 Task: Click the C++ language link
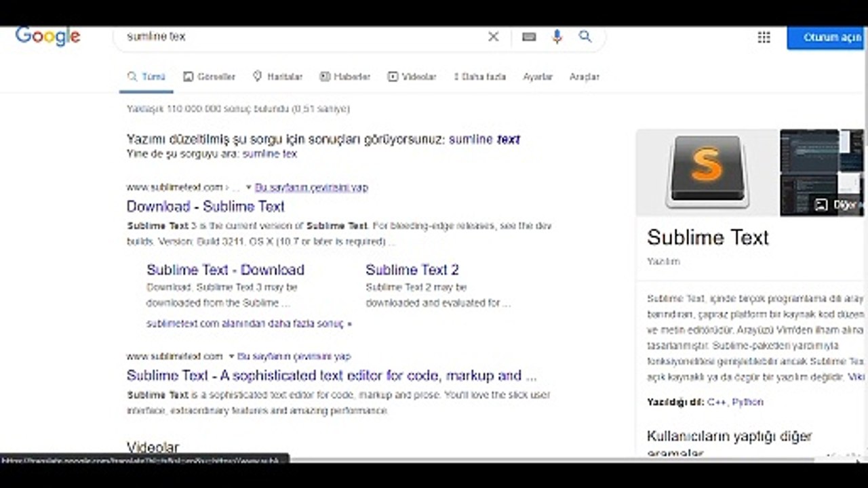(x=716, y=402)
